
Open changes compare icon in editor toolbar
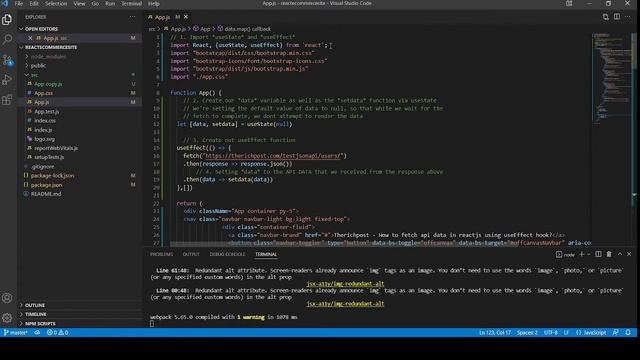point(605,17)
